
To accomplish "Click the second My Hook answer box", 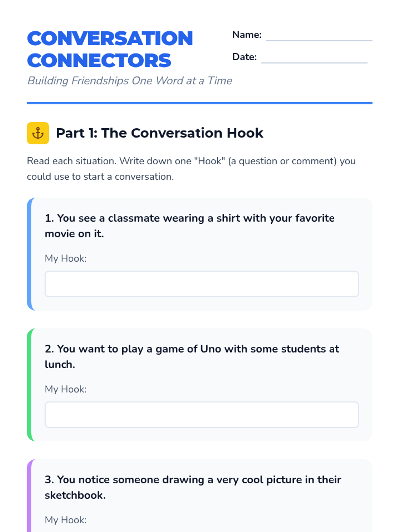I will click(201, 414).
